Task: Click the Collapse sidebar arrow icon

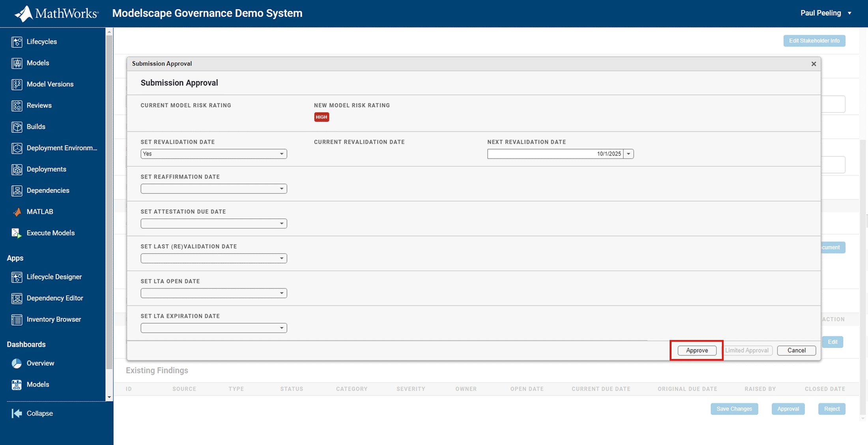Action: (17, 413)
